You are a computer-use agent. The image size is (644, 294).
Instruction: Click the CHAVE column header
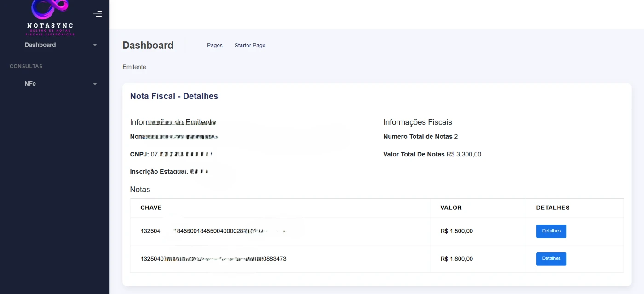(x=151, y=208)
